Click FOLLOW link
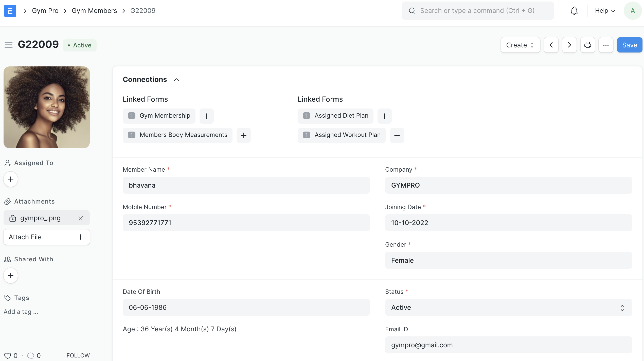The width and height of the screenshot is (644, 361). click(x=78, y=355)
